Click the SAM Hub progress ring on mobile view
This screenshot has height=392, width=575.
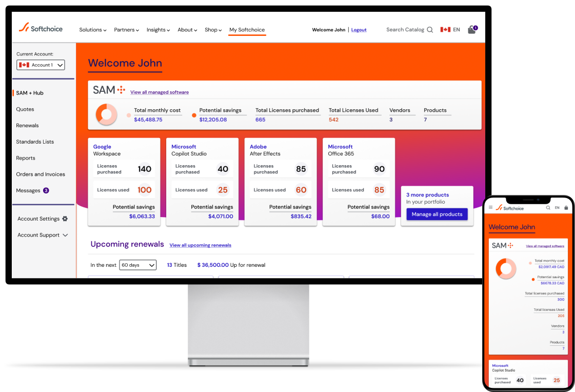coord(506,268)
